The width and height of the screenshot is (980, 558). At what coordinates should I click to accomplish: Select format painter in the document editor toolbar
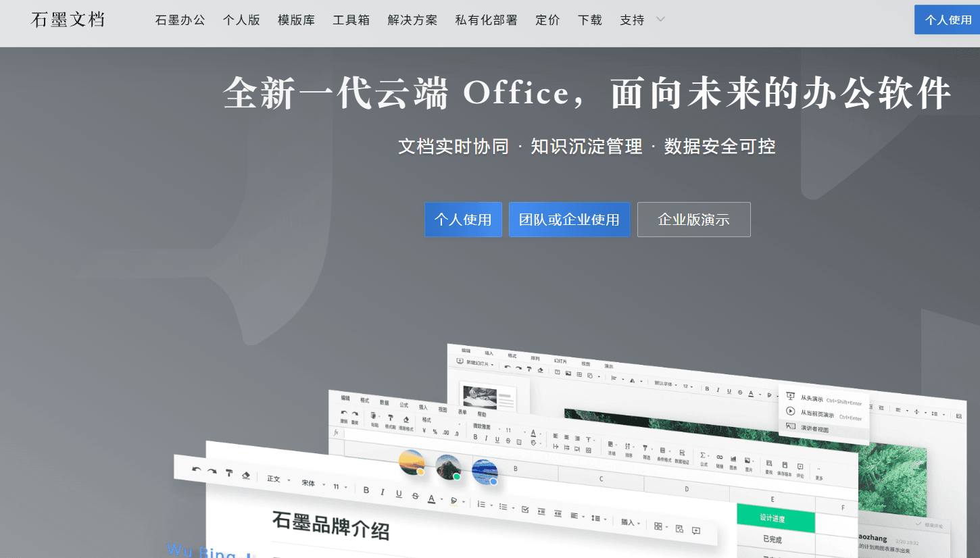tap(229, 474)
